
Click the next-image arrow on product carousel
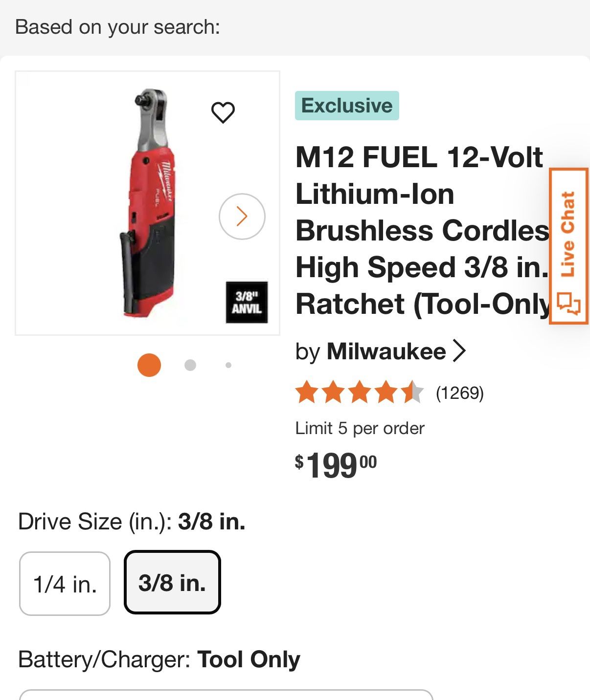[x=241, y=215]
